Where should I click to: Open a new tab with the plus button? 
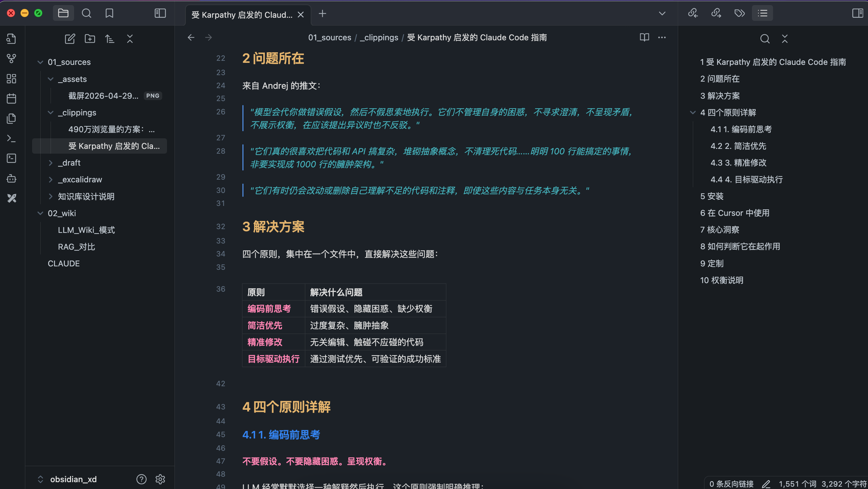click(322, 14)
